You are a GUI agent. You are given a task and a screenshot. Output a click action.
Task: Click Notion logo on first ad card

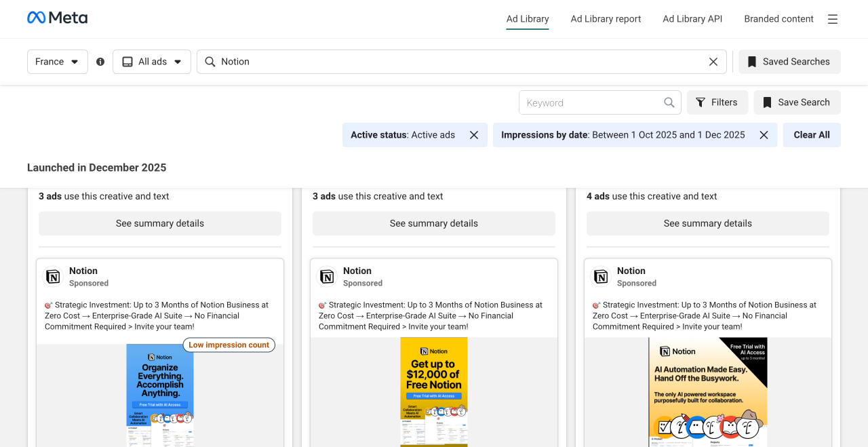tap(53, 277)
